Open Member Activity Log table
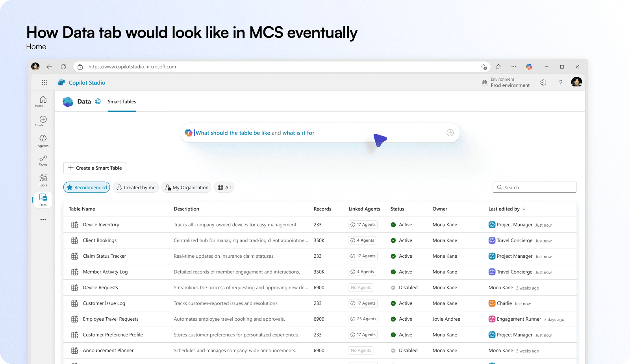Viewport: 630px width, 364px height. click(105, 272)
